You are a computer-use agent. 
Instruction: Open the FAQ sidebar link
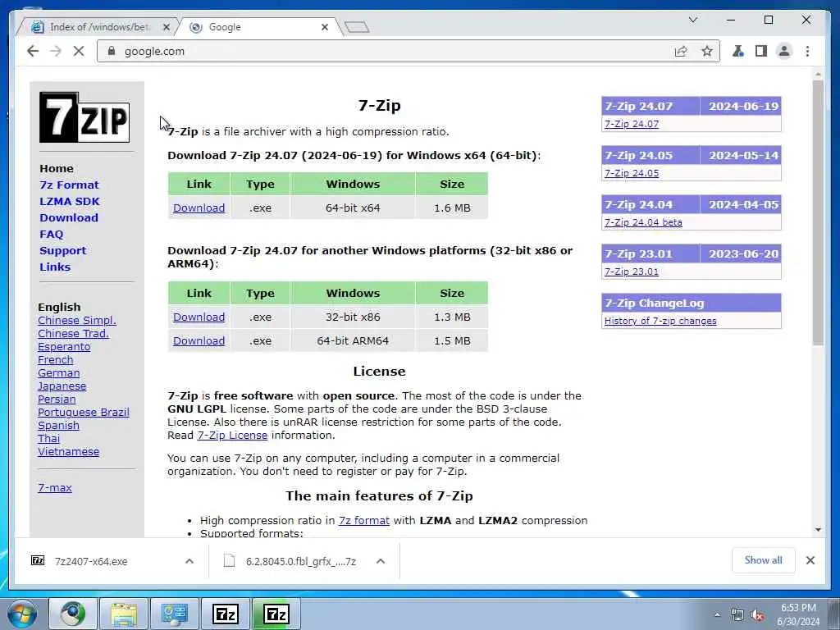[x=52, y=234]
